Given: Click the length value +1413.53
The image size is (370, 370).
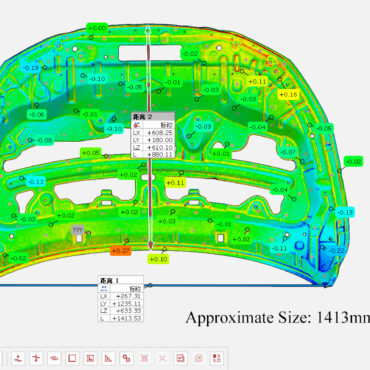Looking at the screenshot, I should [126, 318].
